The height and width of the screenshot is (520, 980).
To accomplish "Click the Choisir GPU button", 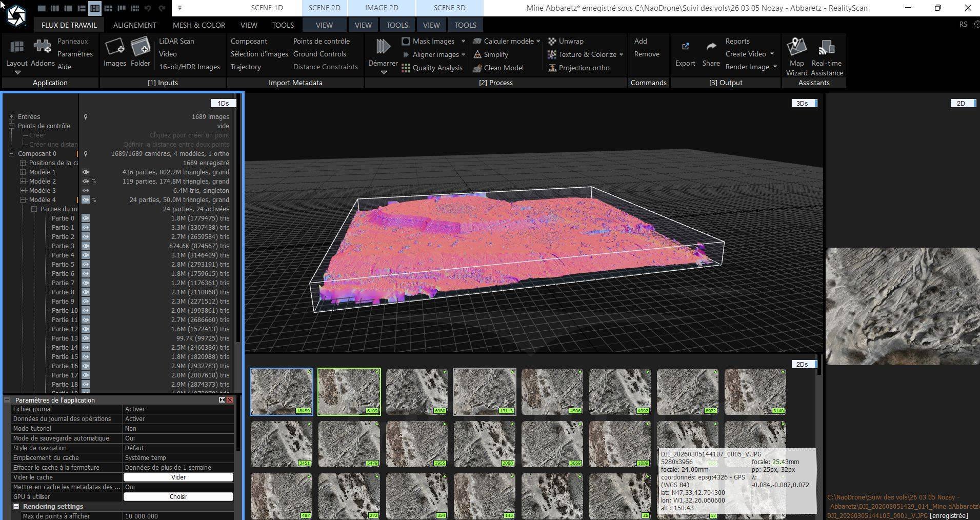I will pos(178,496).
